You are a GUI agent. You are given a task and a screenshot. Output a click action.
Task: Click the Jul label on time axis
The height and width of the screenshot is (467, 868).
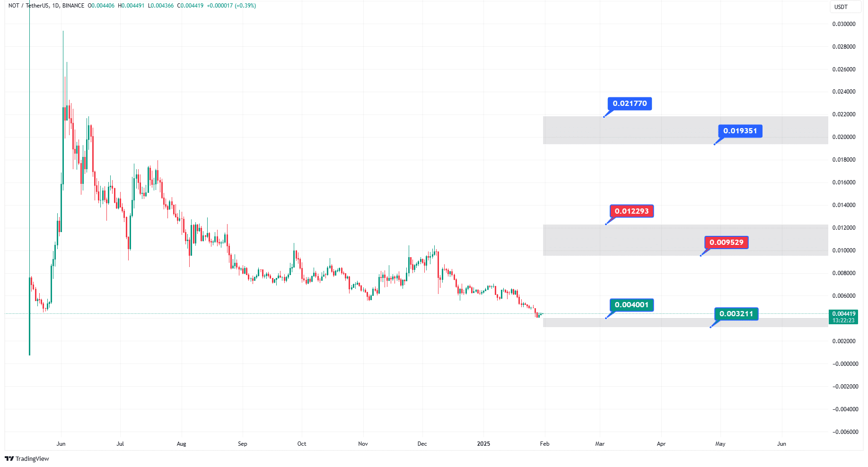click(x=120, y=444)
